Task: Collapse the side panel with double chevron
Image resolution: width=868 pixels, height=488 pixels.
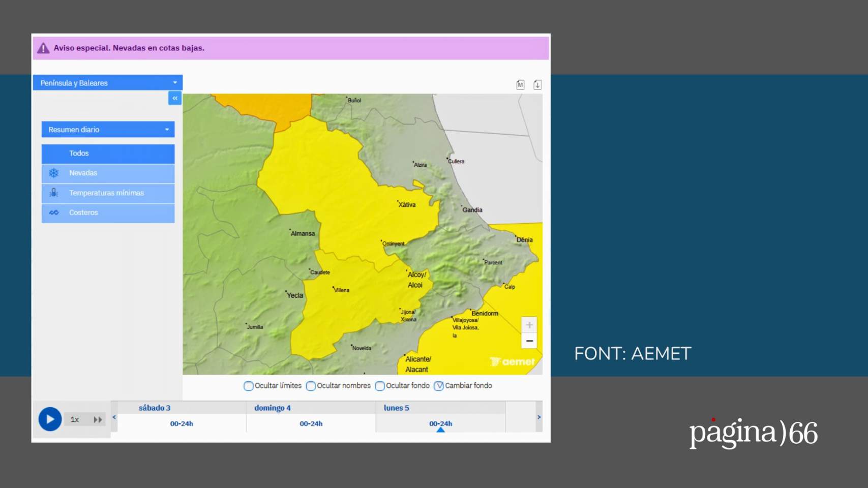Action: pyautogui.click(x=175, y=98)
